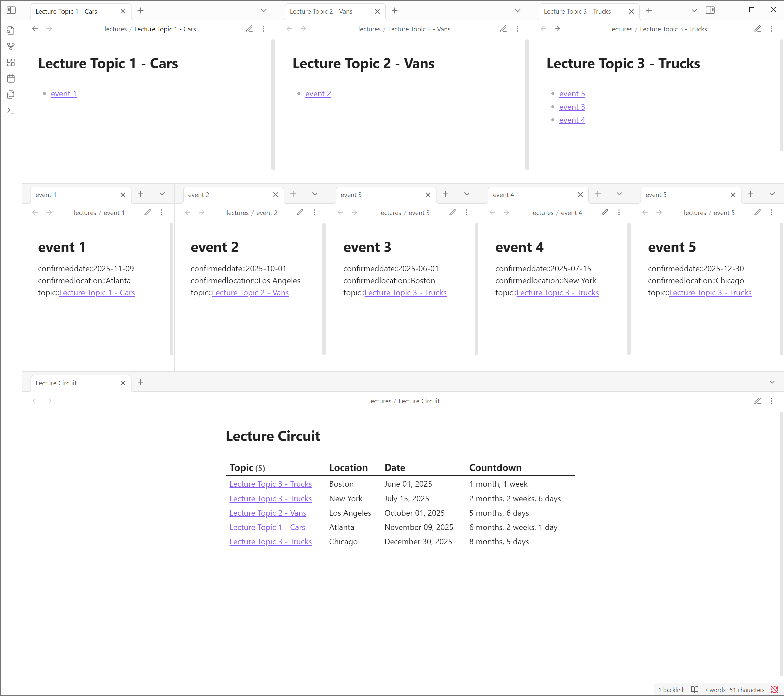
Task: Click the scrollbar in event 3 pane
Action: 477,289
